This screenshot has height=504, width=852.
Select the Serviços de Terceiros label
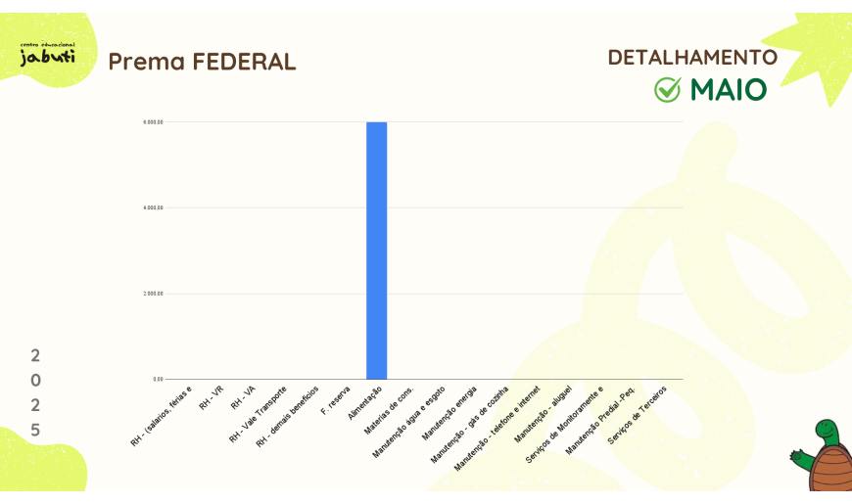638,414
